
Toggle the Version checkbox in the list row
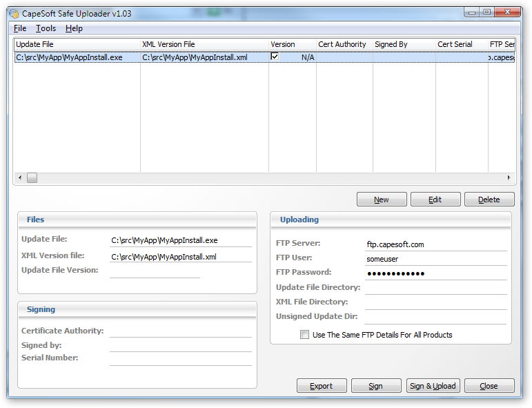coord(275,57)
